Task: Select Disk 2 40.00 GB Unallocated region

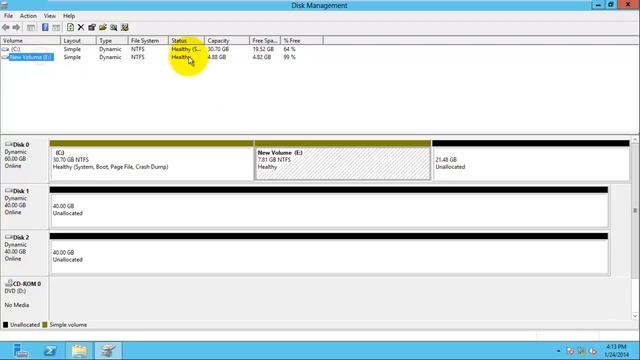Action: [x=329, y=253]
